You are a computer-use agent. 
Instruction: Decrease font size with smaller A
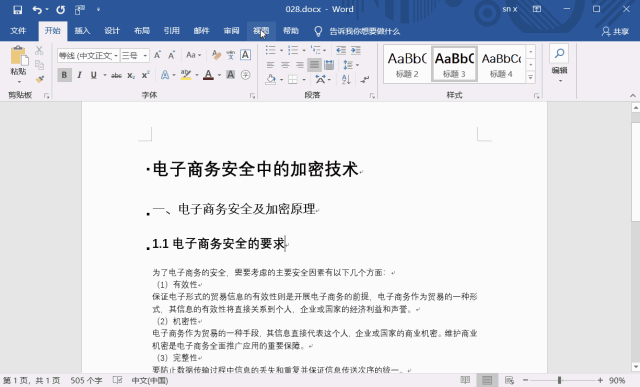tap(171, 55)
